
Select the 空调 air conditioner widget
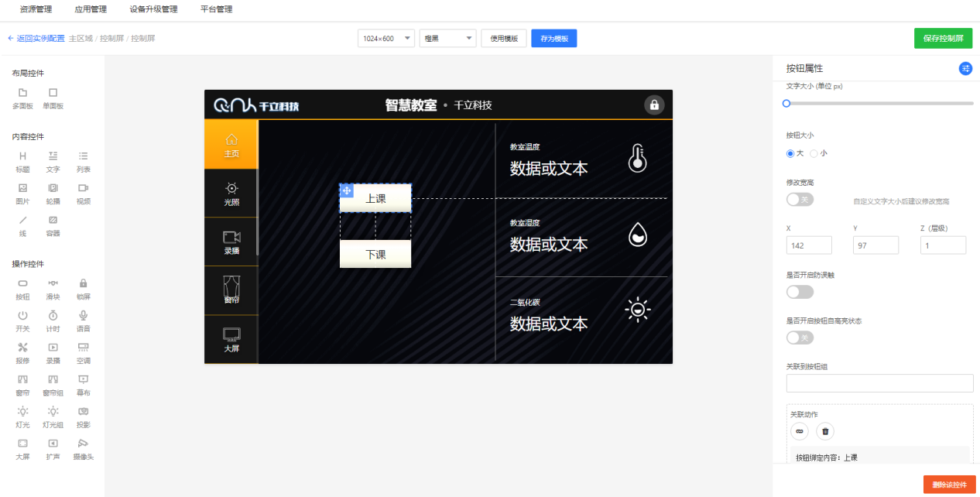pos(83,352)
